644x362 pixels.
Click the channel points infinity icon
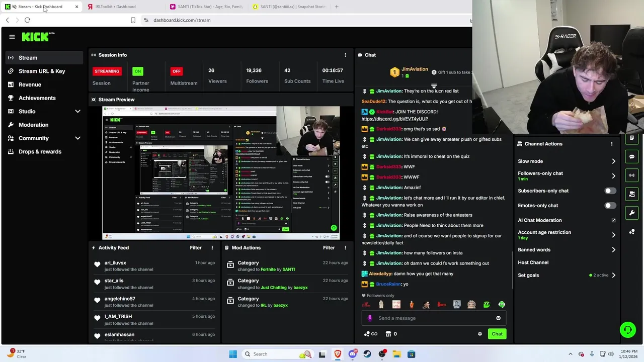point(370,334)
